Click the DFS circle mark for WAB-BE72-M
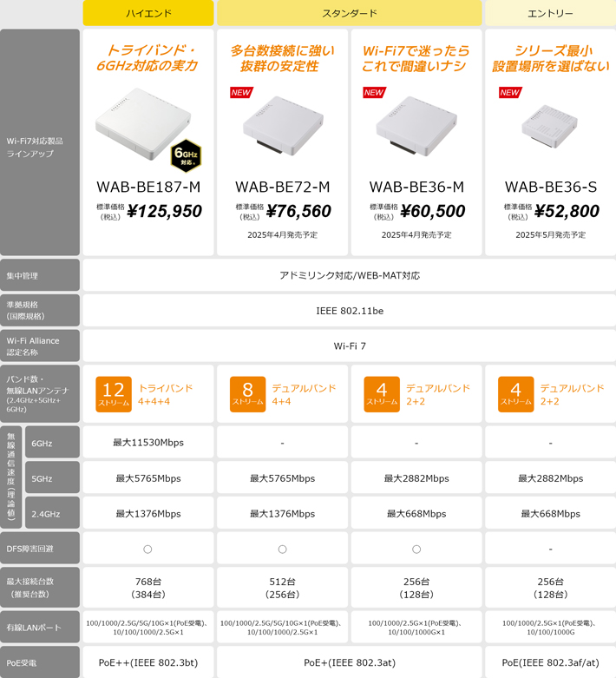Image resolution: width=616 pixels, height=678 pixels. [282, 550]
